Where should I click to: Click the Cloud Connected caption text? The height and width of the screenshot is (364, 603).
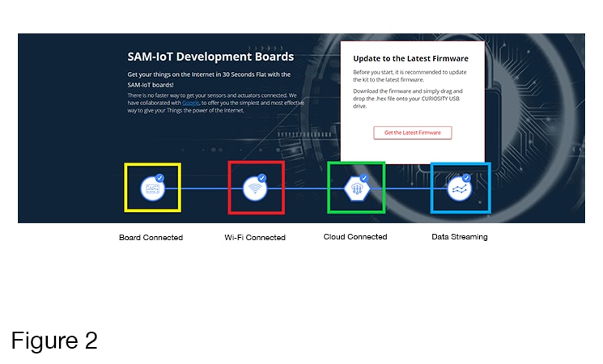(355, 237)
